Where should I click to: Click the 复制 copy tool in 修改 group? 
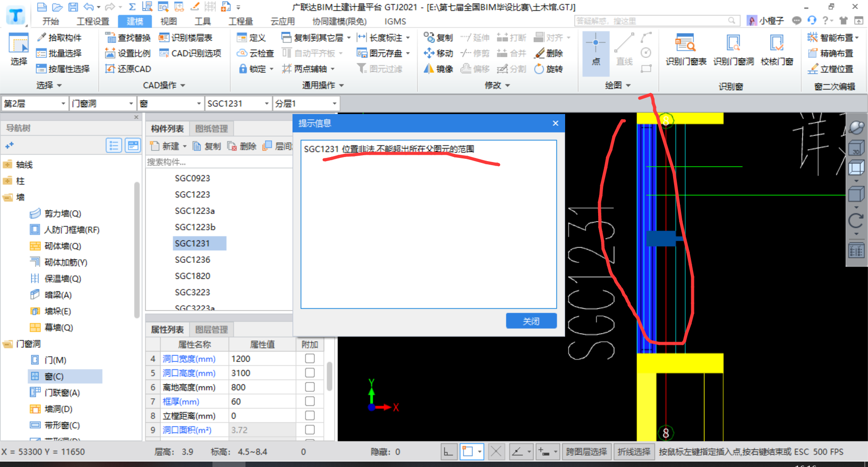[439, 38]
